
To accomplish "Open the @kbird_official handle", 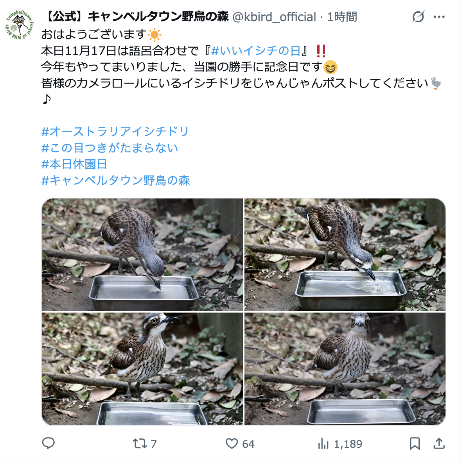I will click(274, 17).
